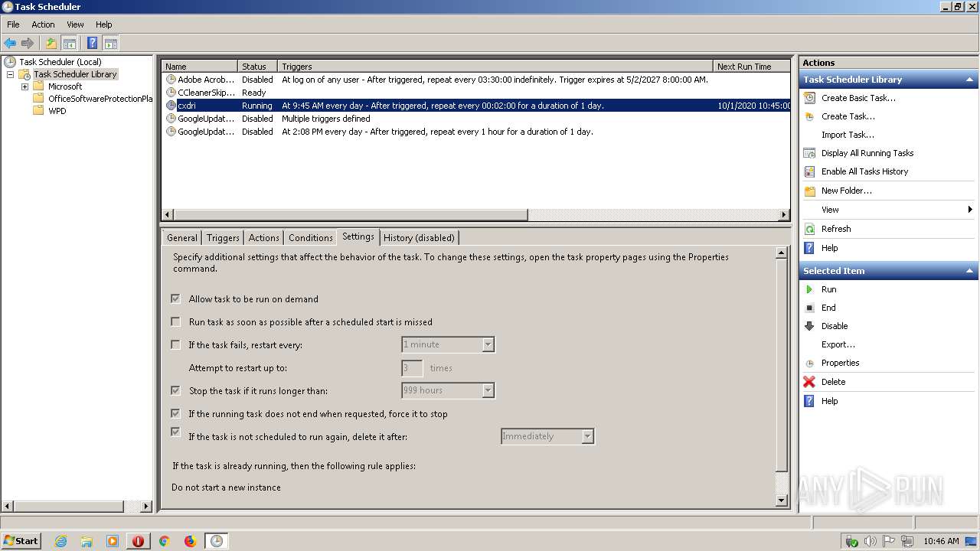Open the File menu
Viewport: 980px width, 551px height.
pos(13,24)
